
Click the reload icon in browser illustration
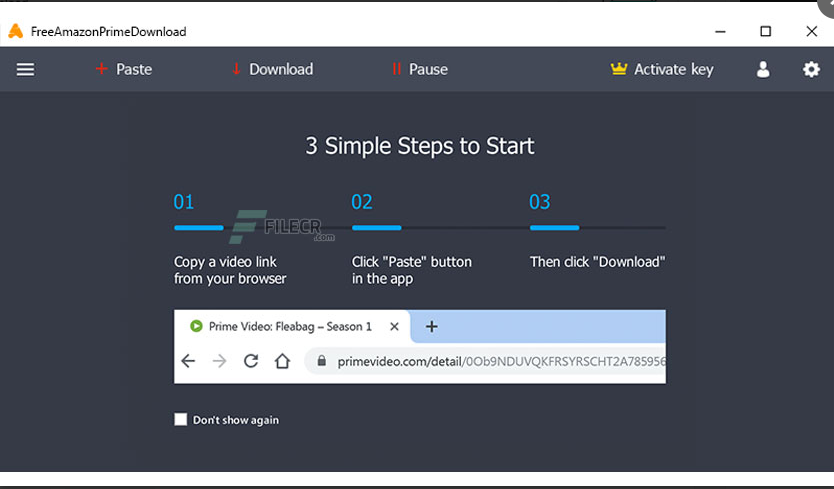pos(251,361)
